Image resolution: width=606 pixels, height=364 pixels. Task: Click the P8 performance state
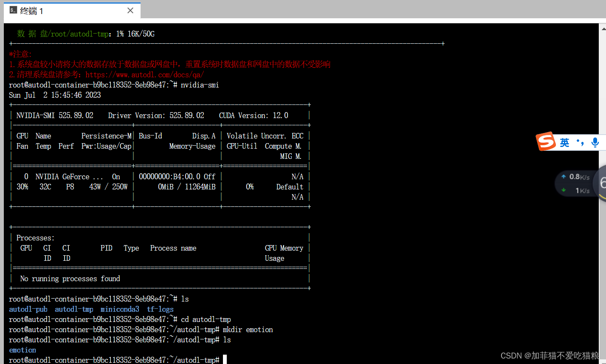70,187
